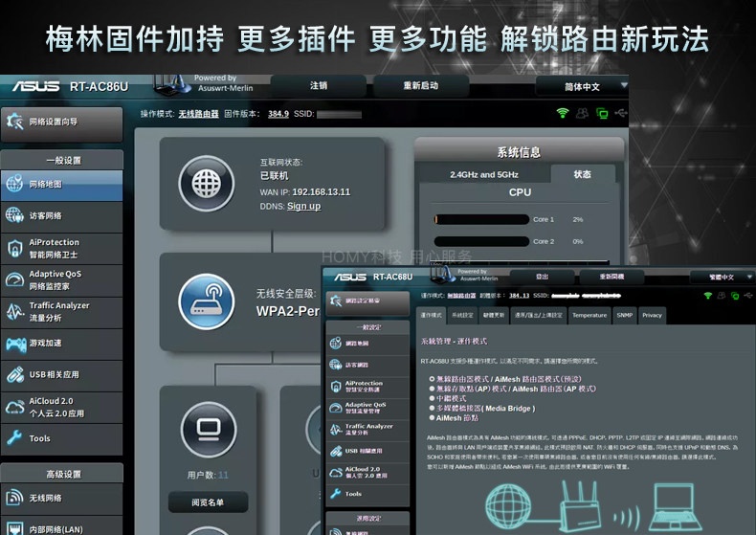Switch to Temperature tab in RT-AC68U

tap(589, 315)
